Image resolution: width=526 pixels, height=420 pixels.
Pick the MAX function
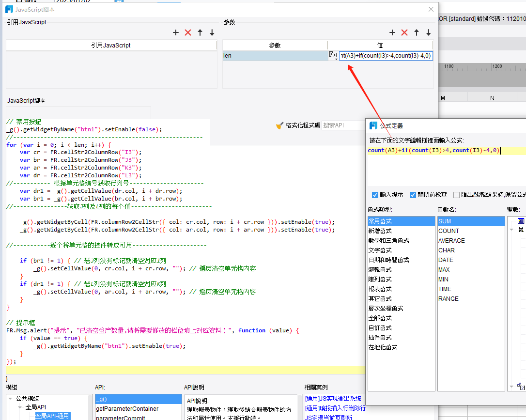coord(471,270)
